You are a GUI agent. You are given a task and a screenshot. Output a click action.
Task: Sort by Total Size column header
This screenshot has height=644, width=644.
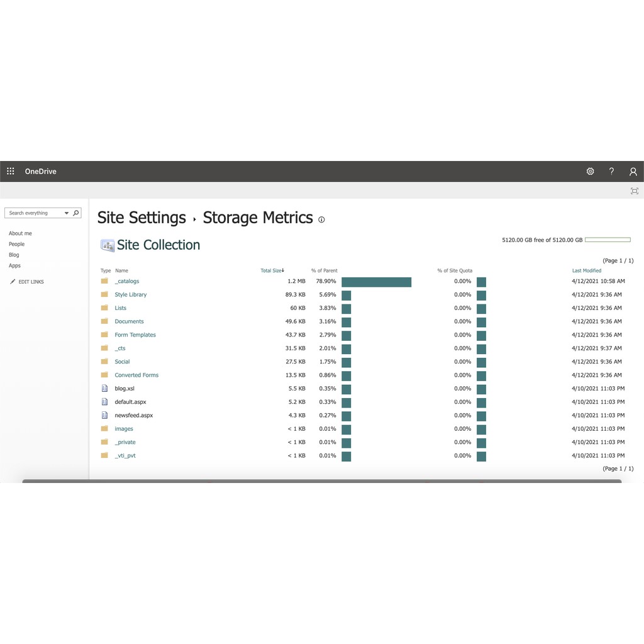coord(271,270)
